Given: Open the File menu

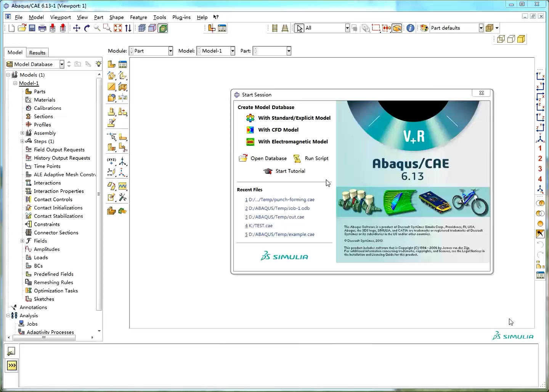Looking at the screenshot, I should [x=19, y=17].
